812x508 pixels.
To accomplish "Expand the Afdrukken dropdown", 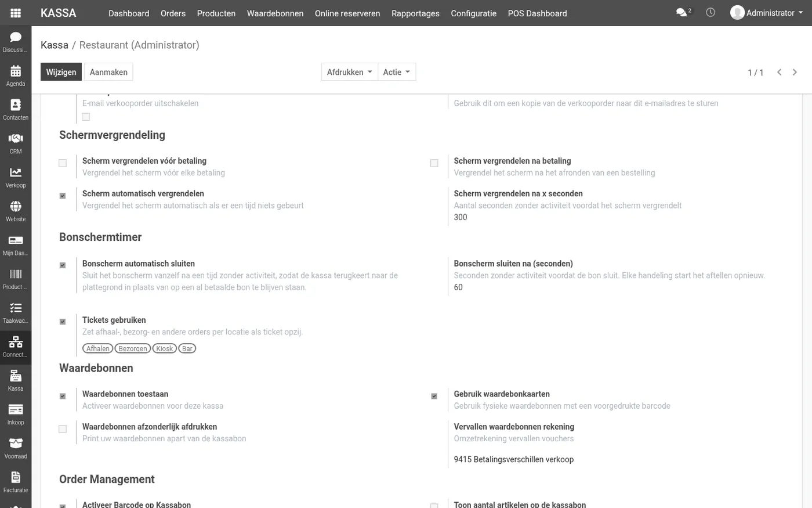I will (350, 72).
